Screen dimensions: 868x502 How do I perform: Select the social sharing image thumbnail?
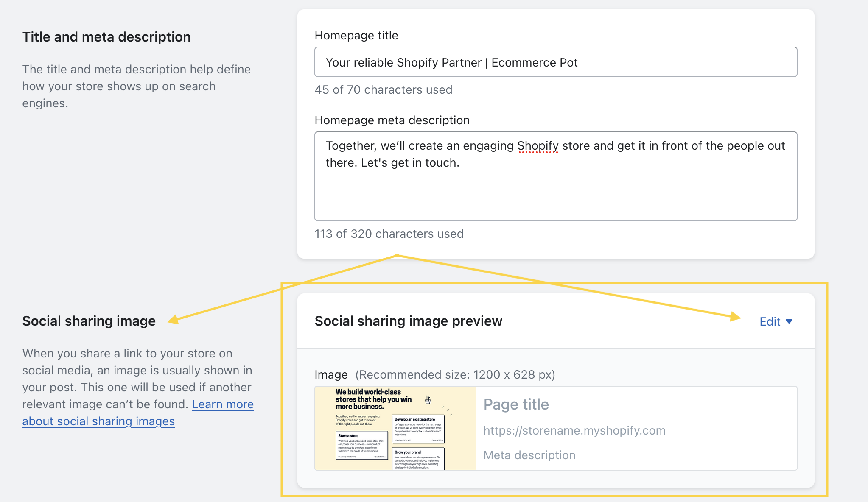tap(395, 428)
